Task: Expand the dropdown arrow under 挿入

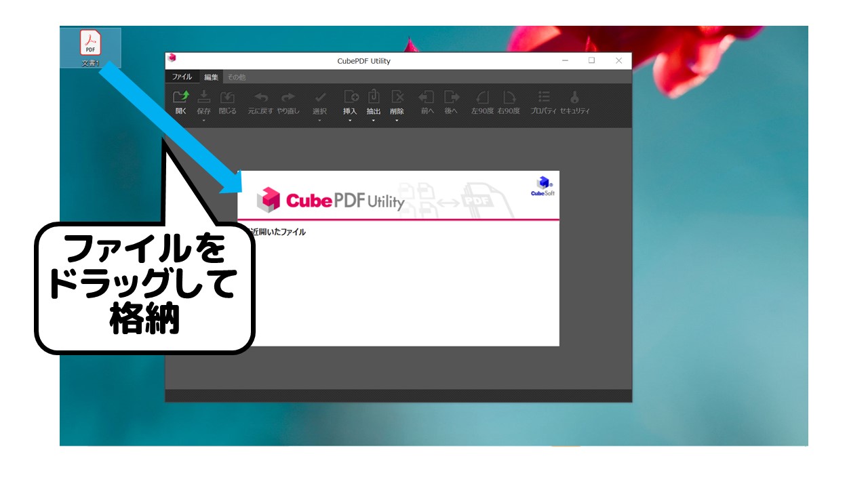Action: [x=351, y=121]
